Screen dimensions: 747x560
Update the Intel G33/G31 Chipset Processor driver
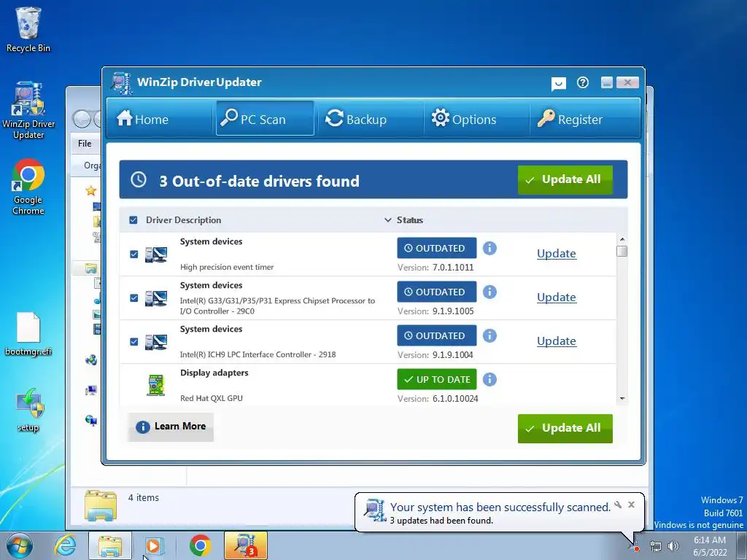557,297
